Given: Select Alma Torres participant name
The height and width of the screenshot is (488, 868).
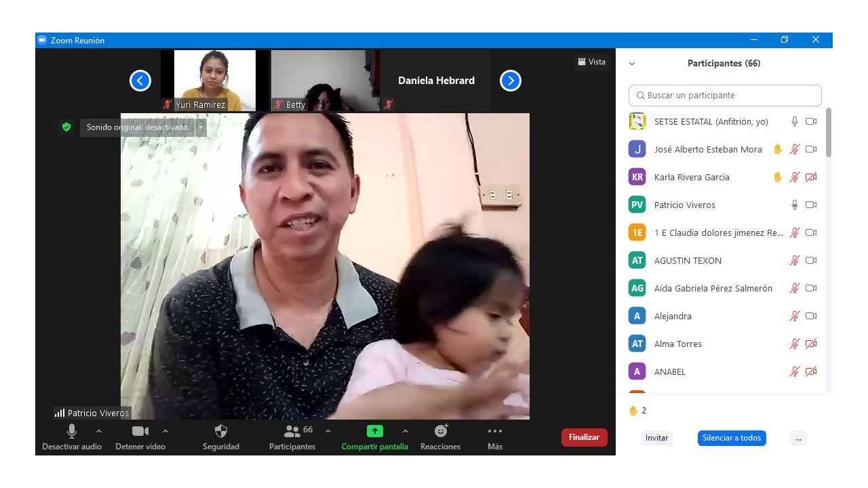Looking at the screenshot, I should click(x=678, y=344).
